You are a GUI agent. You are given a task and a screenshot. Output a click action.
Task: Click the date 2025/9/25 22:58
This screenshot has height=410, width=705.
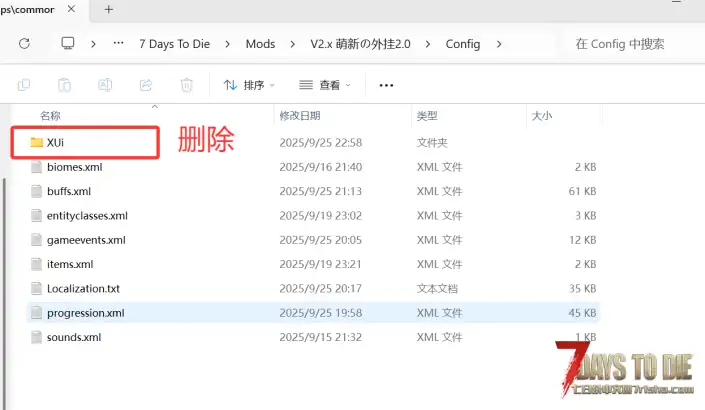point(321,143)
